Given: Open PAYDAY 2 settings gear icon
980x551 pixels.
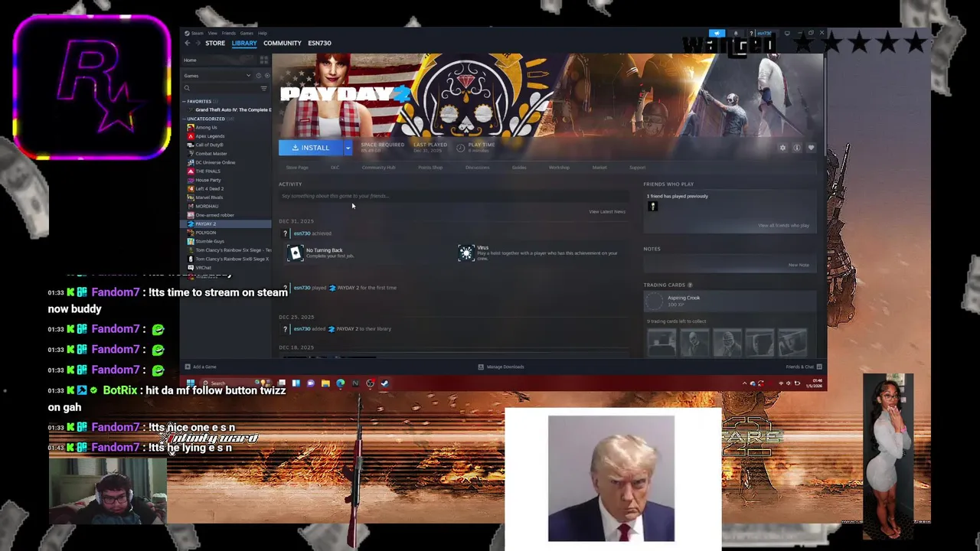Looking at the screenshot, I should coord(782,148).
